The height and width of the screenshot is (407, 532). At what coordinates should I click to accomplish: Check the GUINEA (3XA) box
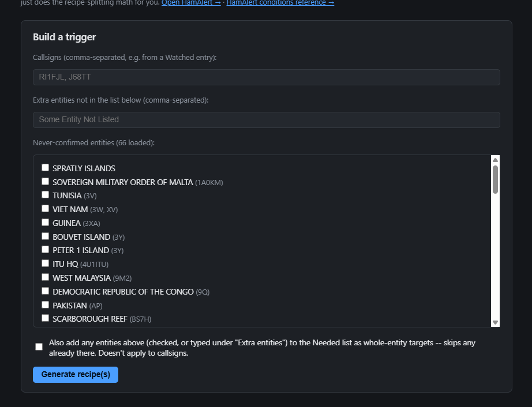point(45,223)
